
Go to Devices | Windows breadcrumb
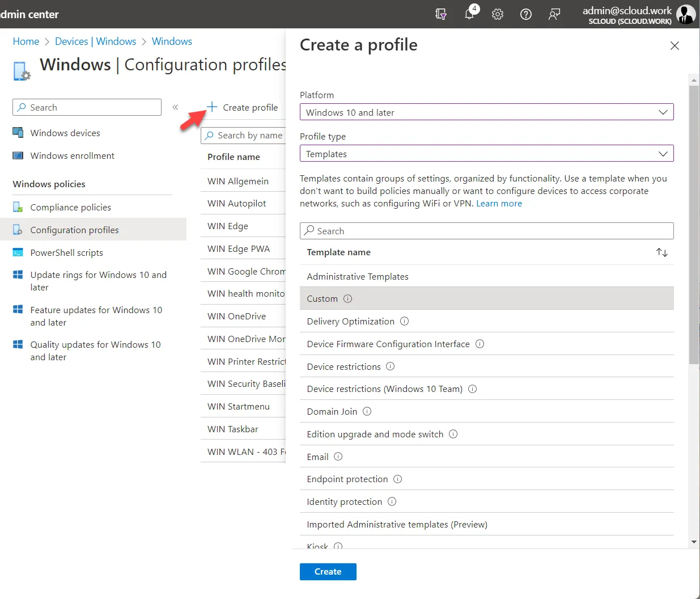tap(96, 41)
